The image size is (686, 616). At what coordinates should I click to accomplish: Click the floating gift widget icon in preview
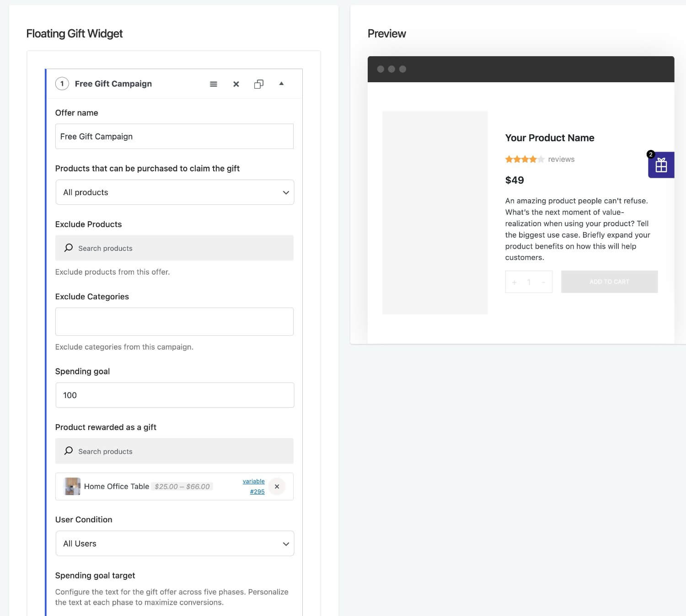661,165
